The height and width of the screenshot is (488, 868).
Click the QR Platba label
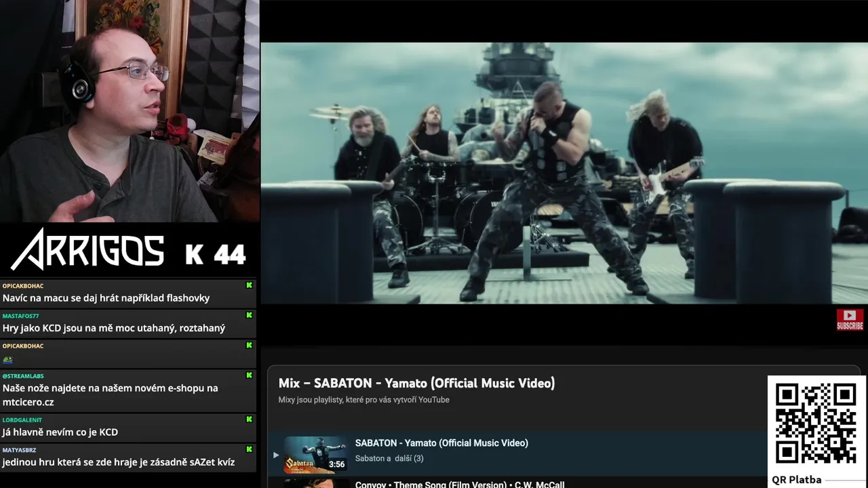pyautogui.click(x=797, y=480)
